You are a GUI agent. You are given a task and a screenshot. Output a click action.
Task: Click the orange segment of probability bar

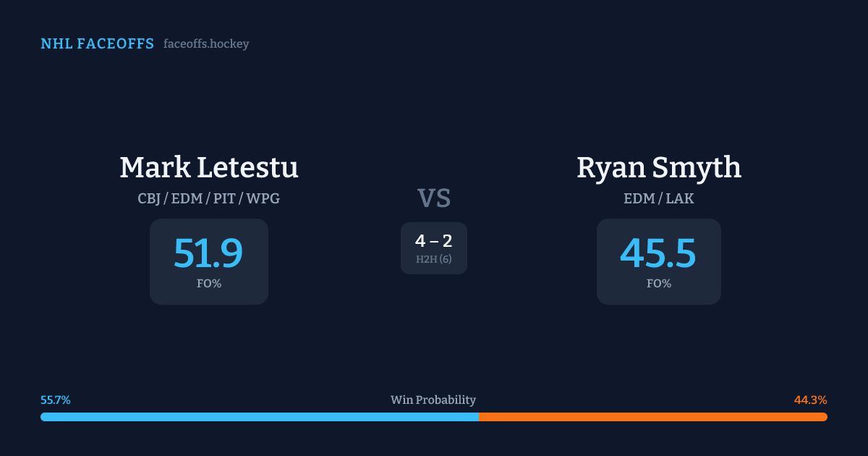click(x=652, y=417)
